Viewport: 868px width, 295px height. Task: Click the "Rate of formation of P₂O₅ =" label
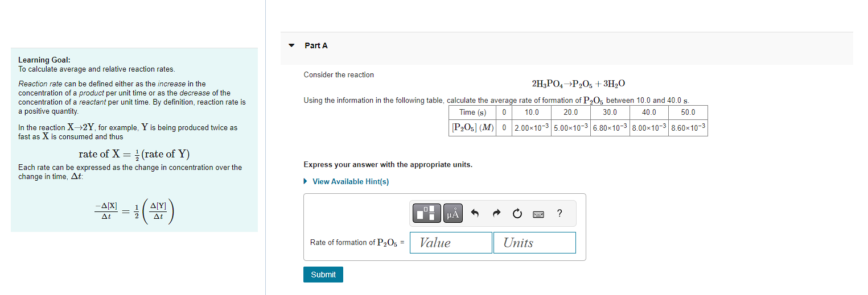(357, 243)
